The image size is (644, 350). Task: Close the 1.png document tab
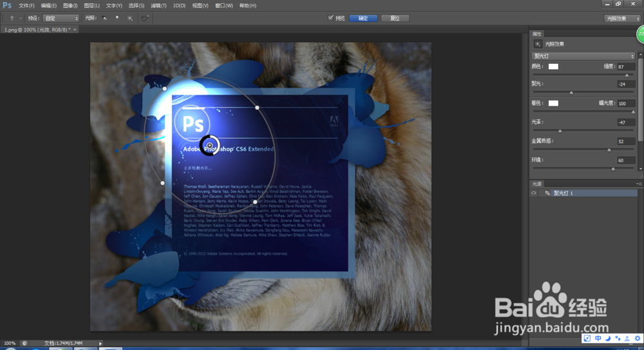[x=75, y=30]
